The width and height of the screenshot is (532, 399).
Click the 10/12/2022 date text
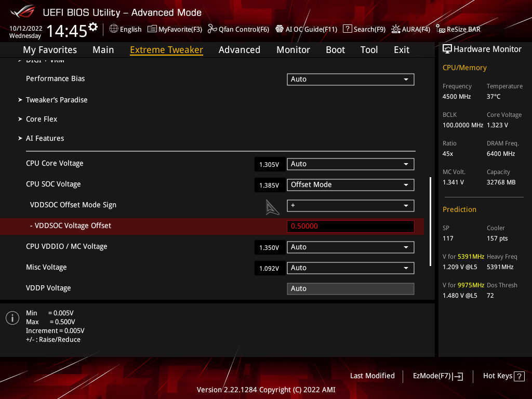(x=26, y=29)
